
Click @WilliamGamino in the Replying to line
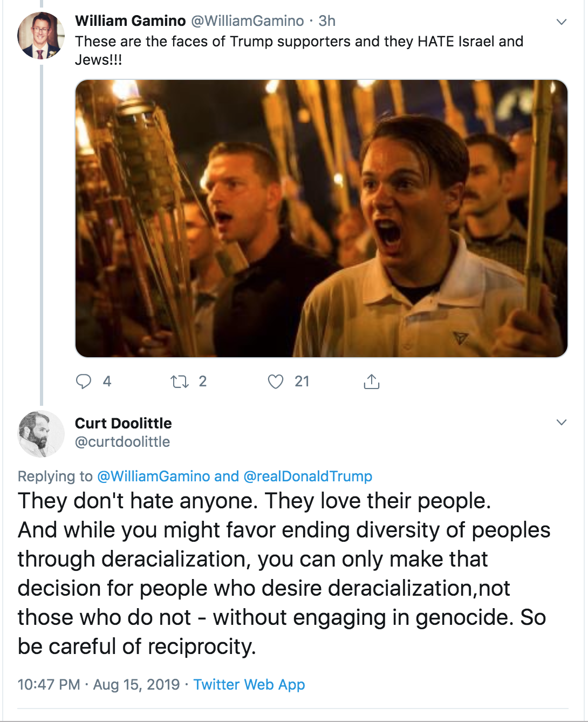pos(153,476)
